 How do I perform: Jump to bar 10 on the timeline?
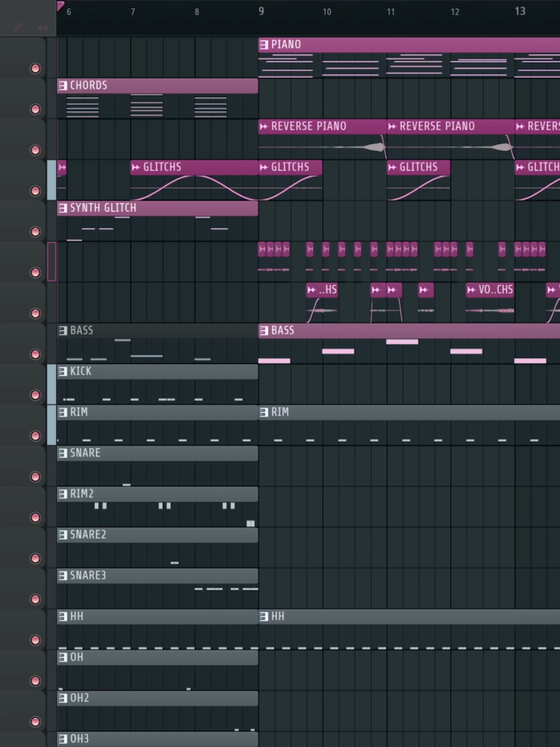click(x=327, y=12)
